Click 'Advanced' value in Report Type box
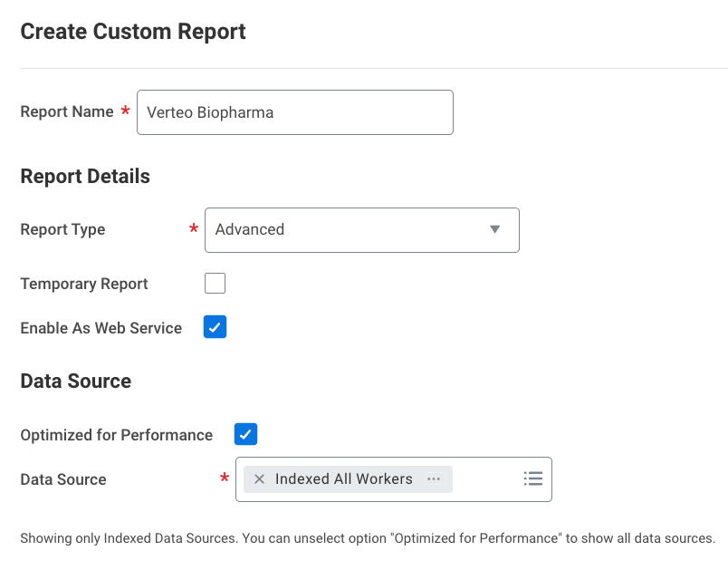This screenshot has height=570, width=728. coord(250,229)
